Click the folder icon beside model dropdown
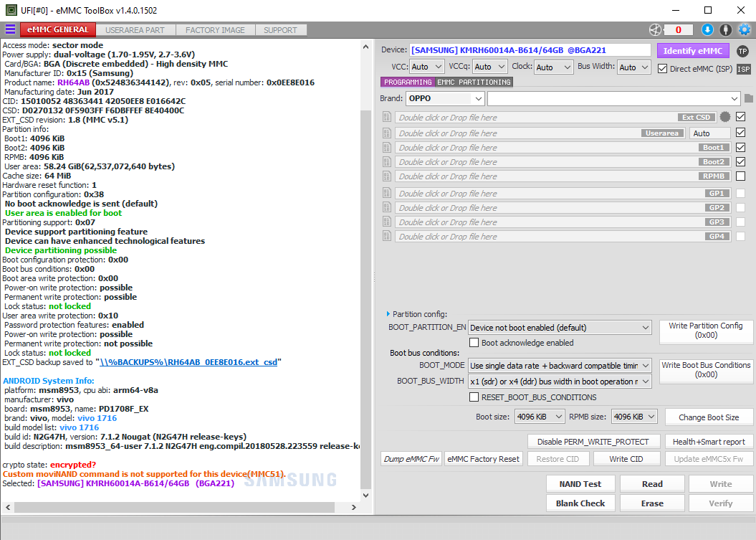 [749, 98]
